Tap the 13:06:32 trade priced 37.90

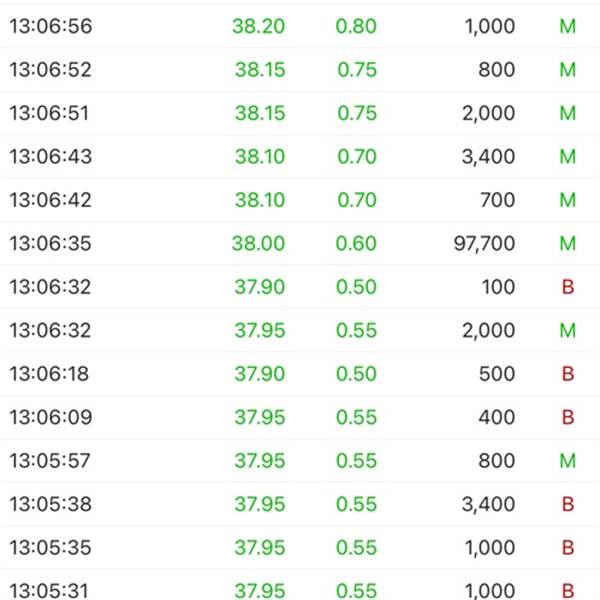pyautogui.click(x=300, y=287)
